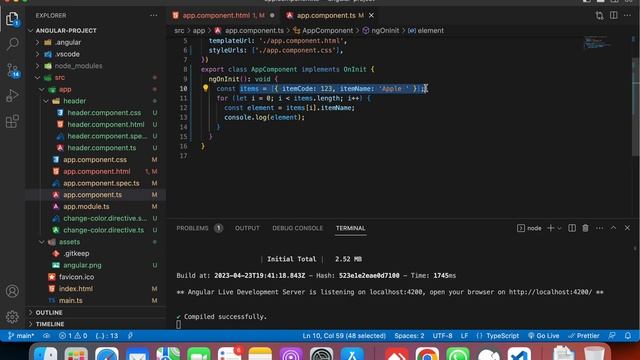Click the main* git branch indicator
The width and height of the screenshot is (640, 360).
coord(21,336)
